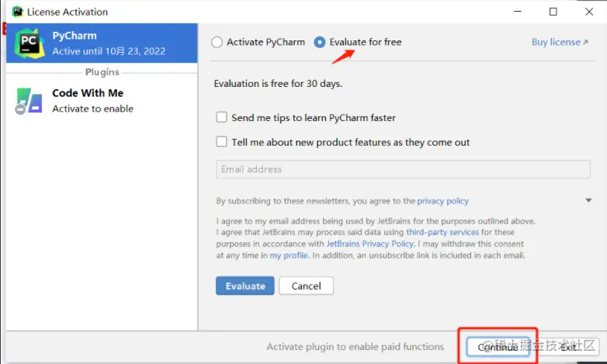Check Tell me about new product features

click(x=221, y=142)
